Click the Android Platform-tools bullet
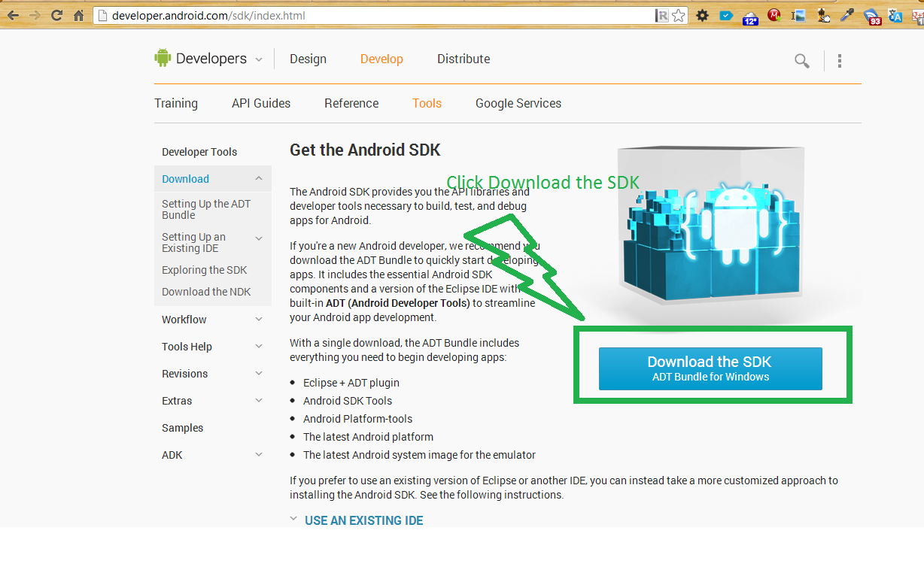Image resolution: width=924 pixels, height=576 pixels. 357,419
